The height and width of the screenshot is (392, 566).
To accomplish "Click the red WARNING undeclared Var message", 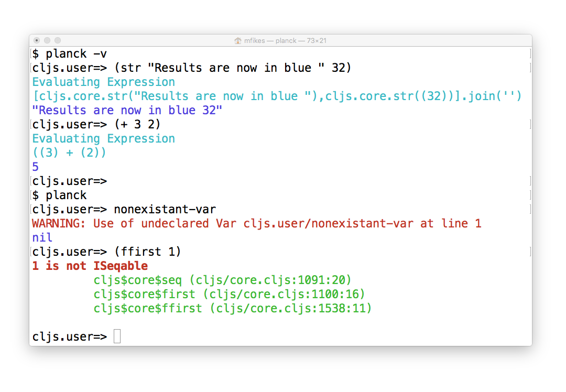I will [x=257, y=223].
